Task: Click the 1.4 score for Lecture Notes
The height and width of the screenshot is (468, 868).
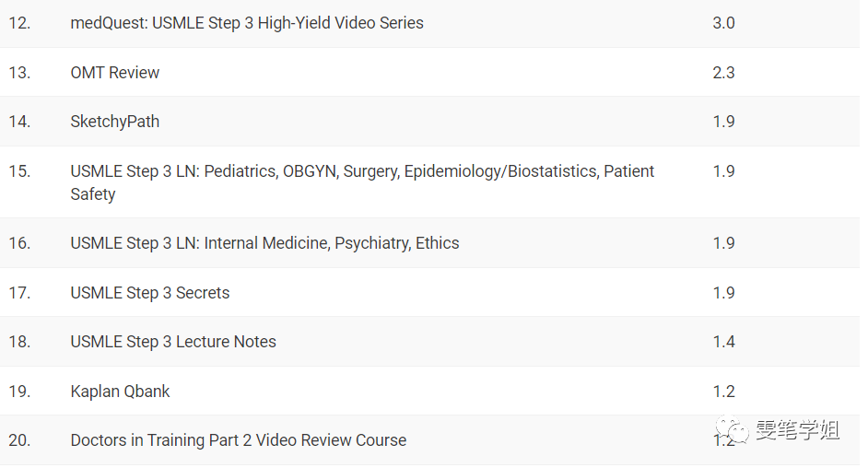Action: click(723, 342)
